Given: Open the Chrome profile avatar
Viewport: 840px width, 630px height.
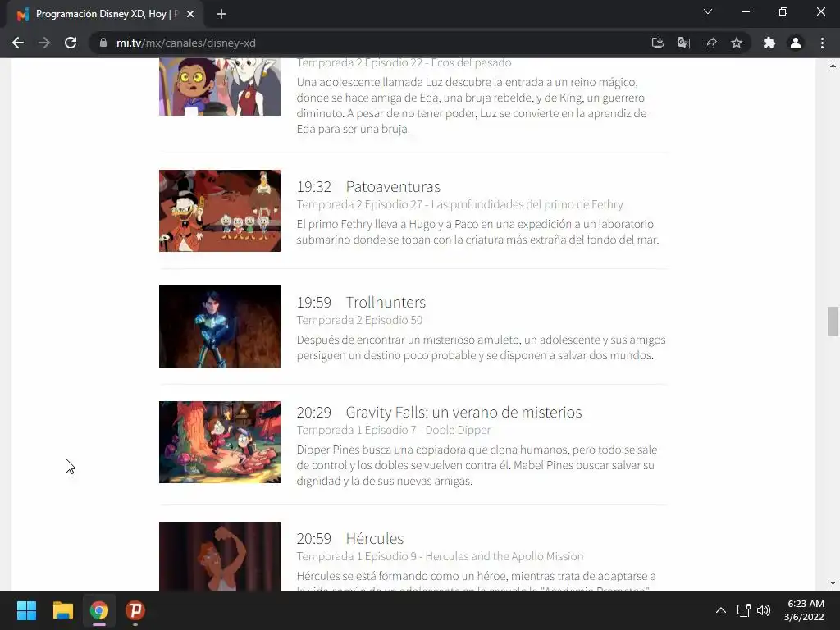Looking at the screenshot, I should coord(796,43).
